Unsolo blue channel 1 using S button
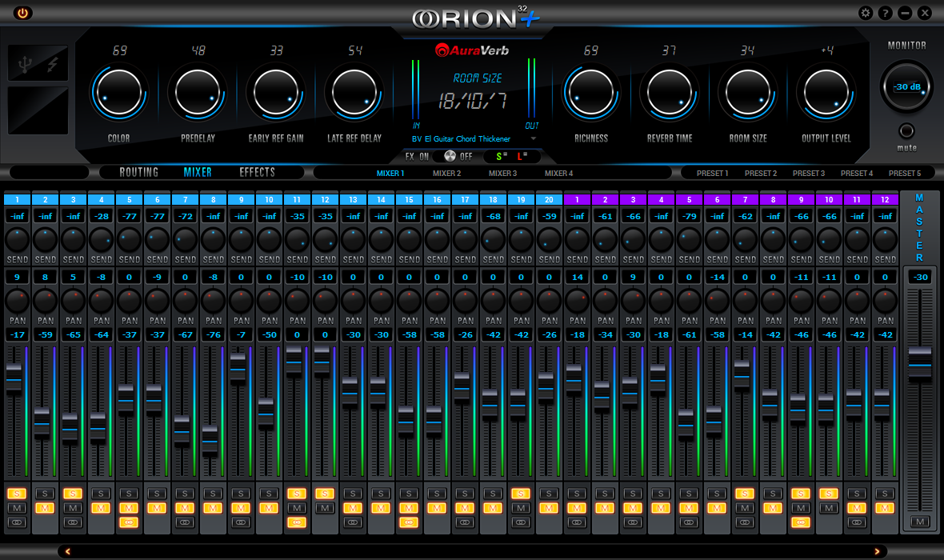The height and width of the screenshot is (560, 944). coord(17,494)
